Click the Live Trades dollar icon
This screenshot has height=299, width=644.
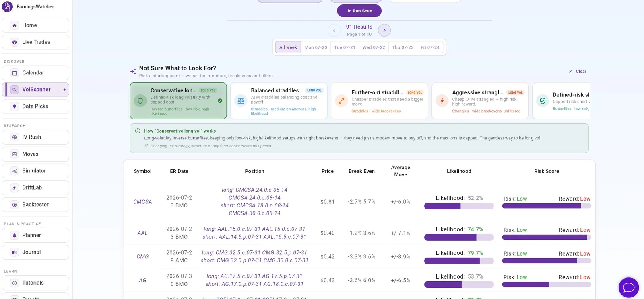14,42
